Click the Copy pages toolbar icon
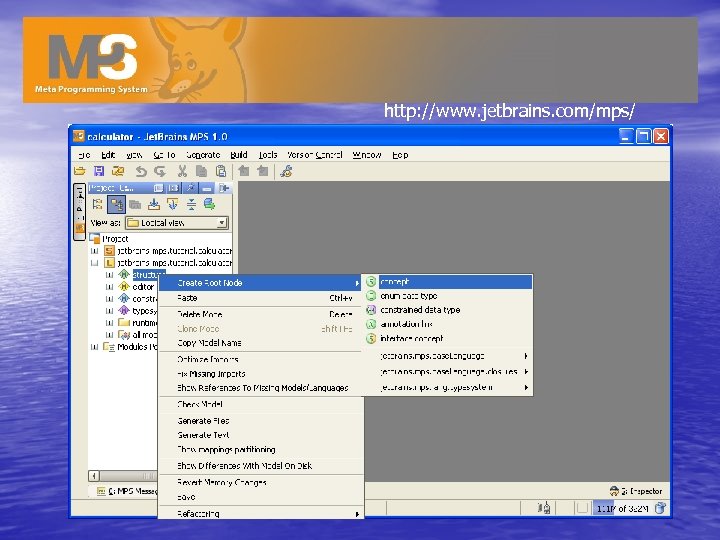The image size is (720, 540). point(201,172)
